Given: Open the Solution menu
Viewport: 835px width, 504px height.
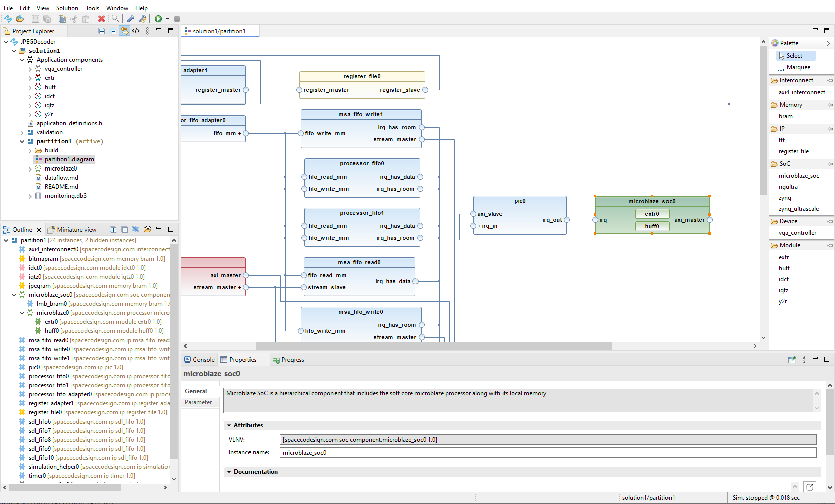Looking at the screenshot, I should pyautogui.click(x=67, y=8).
